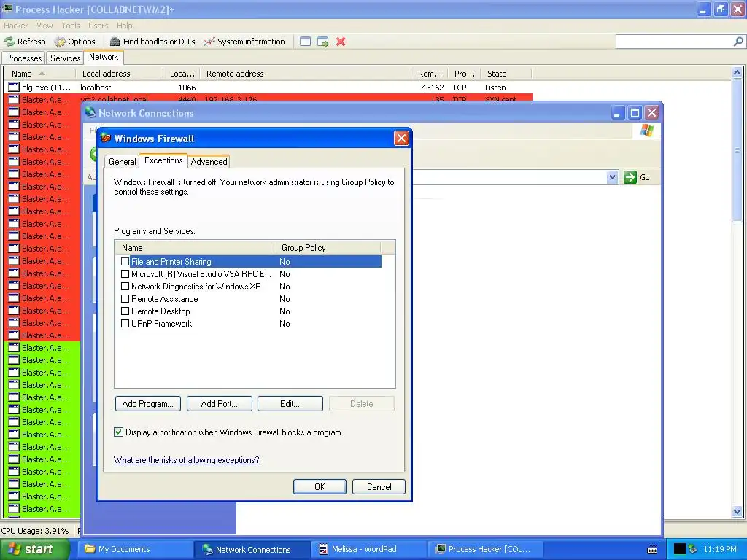Click the Listen state cell for alg.exe
Screen dimensions: 747x560
495,87
